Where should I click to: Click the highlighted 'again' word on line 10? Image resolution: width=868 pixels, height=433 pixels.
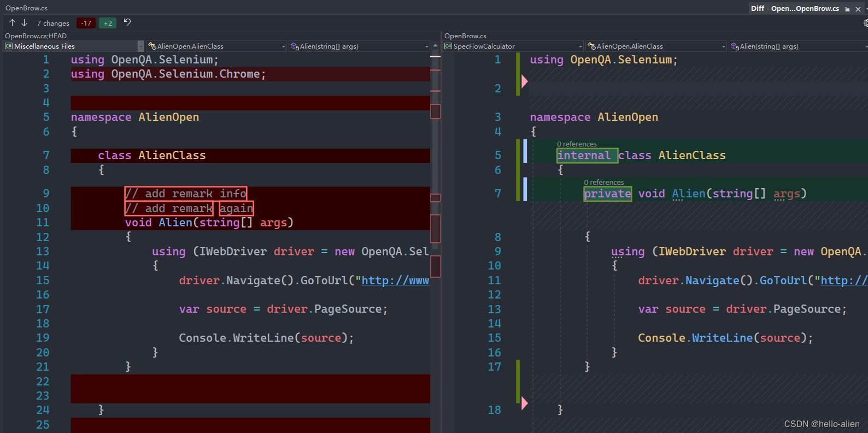pyautogui.click(x=236, y=208)
